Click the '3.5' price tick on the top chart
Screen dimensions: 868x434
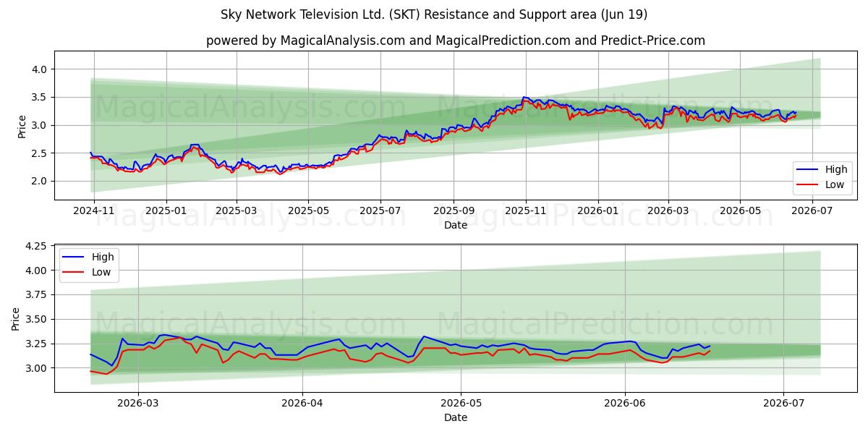click(x=41, y=97)
